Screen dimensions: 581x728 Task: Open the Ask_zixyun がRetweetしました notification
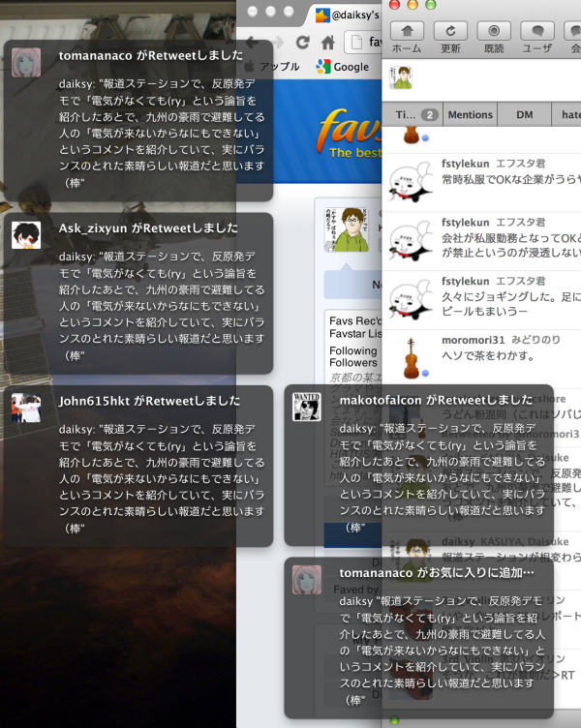point(138,293)
